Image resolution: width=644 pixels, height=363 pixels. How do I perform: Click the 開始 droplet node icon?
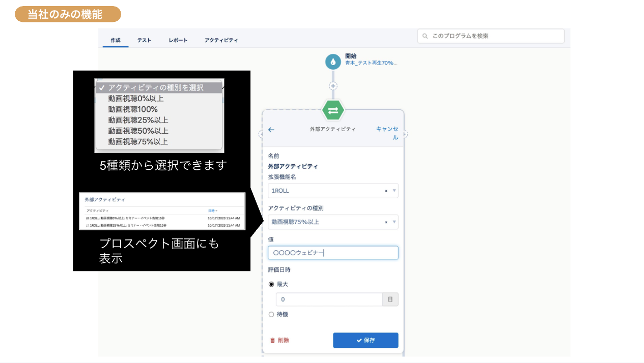[x=333, y=61]
